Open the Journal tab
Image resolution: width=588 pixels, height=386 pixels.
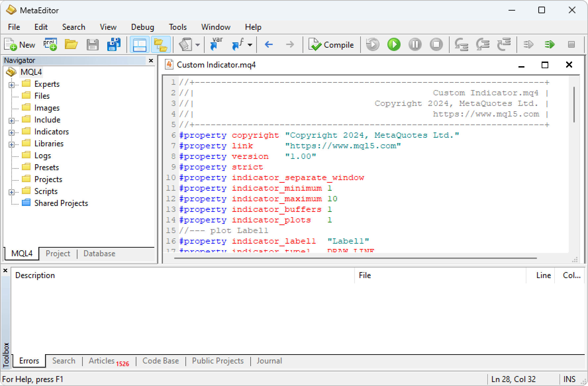point(269,361)
